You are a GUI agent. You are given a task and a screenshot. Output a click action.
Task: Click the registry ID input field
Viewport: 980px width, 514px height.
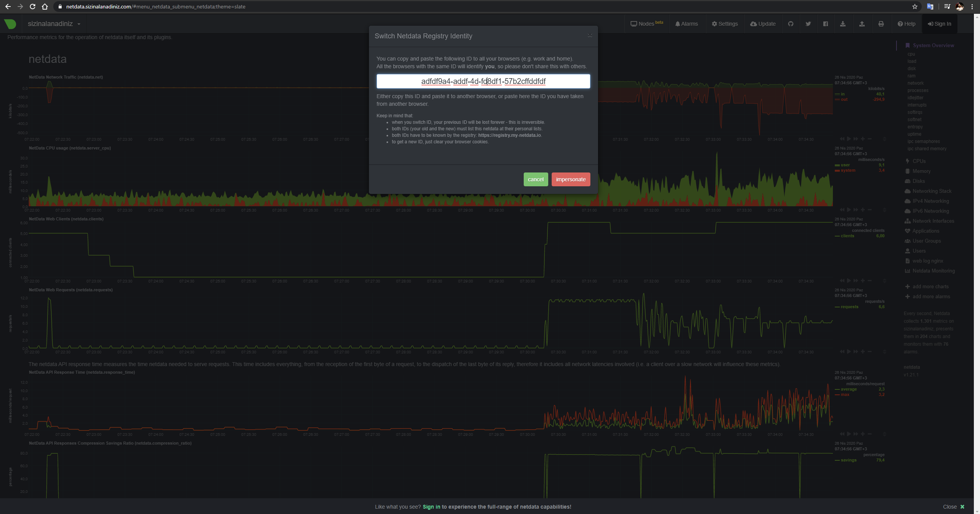483,81
